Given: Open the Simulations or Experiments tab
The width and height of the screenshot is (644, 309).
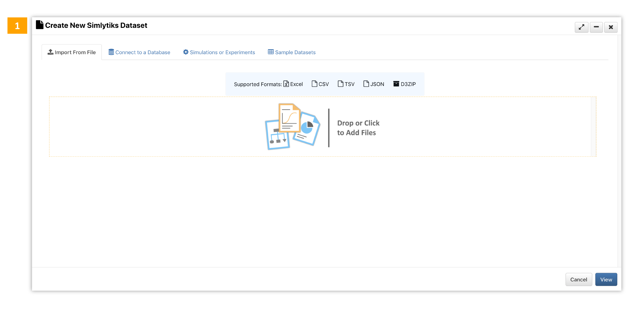Looking at the screenshot, I should click(219, 52).
